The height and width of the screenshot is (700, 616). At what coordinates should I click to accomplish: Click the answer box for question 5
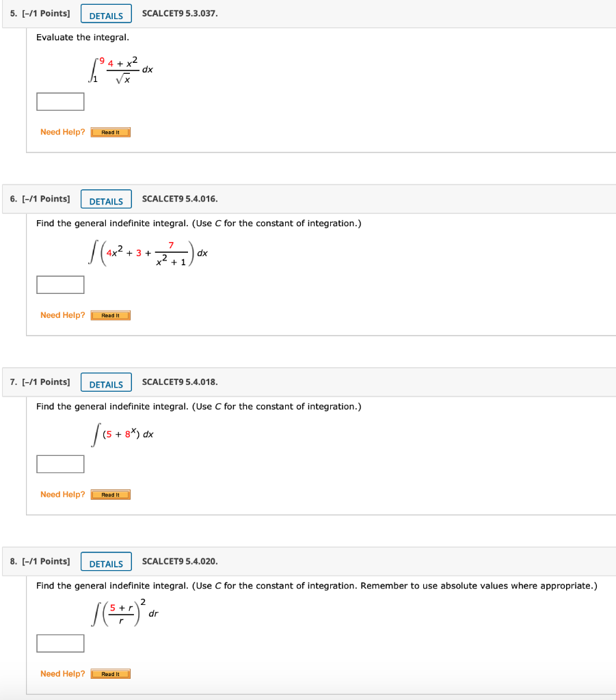click(60, 101)
